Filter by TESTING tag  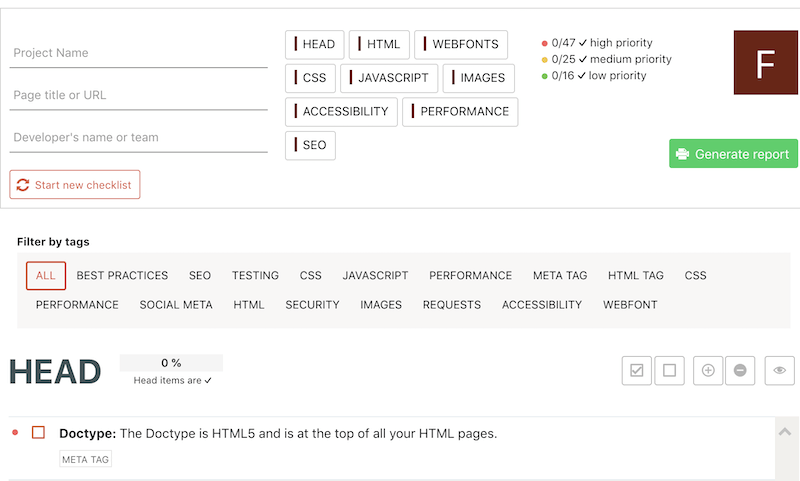point(255,275)
